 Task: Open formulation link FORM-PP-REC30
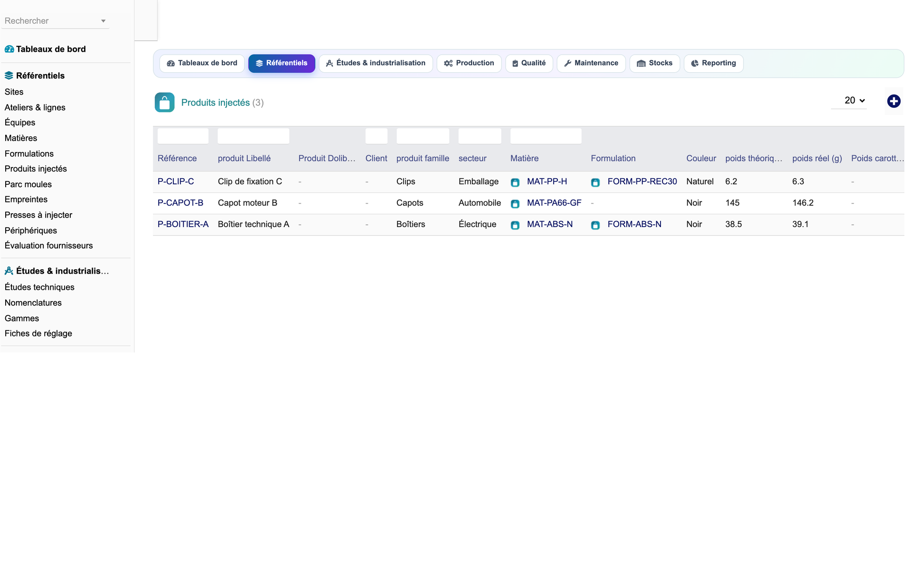click(x=642, y=181)
